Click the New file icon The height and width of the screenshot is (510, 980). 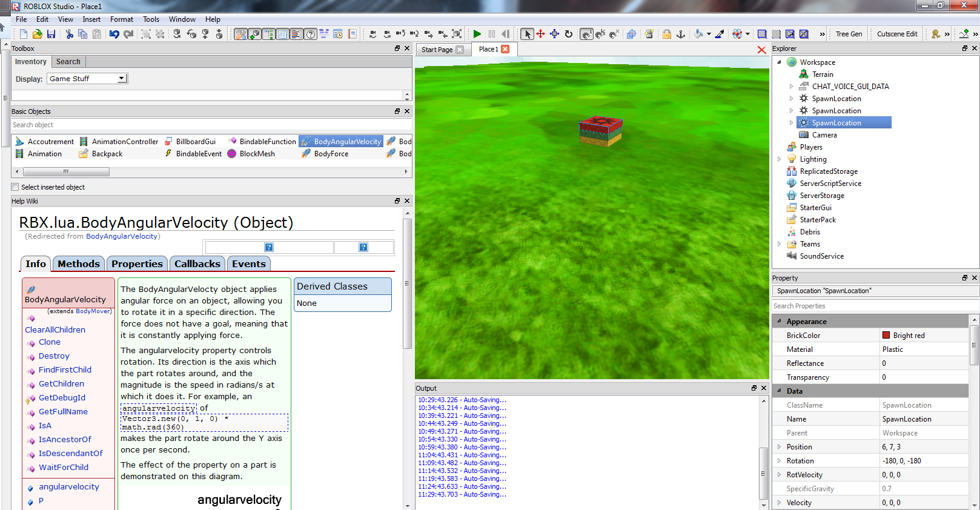pyautogui.click(x=23, y=34)
